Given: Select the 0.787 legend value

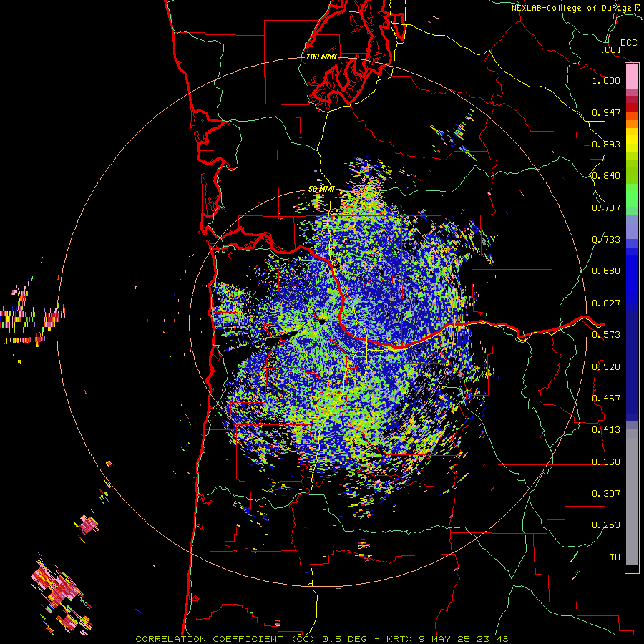Looking at the screenshot, I should point(606,208).
